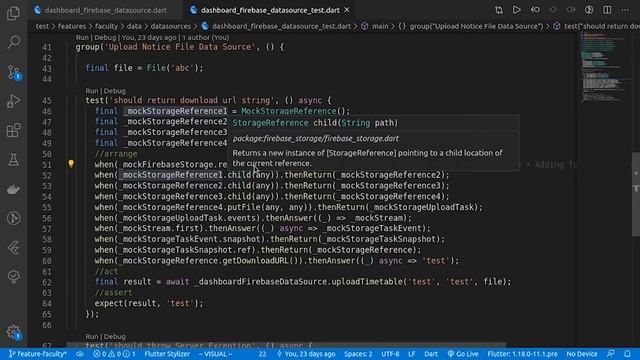Open the 'faculty' breadcrumb folder
The image size is (640, 360).
pyautogui.click(x=106, y=26)
